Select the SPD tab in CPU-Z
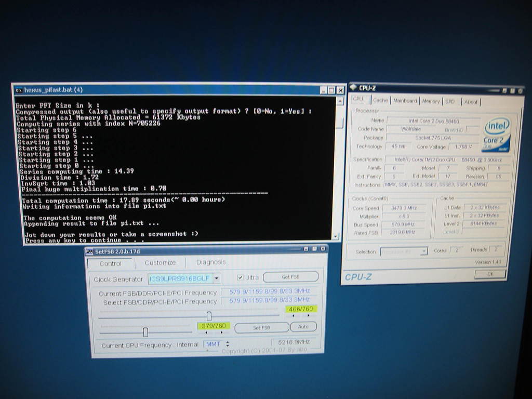 click(450, 101)
